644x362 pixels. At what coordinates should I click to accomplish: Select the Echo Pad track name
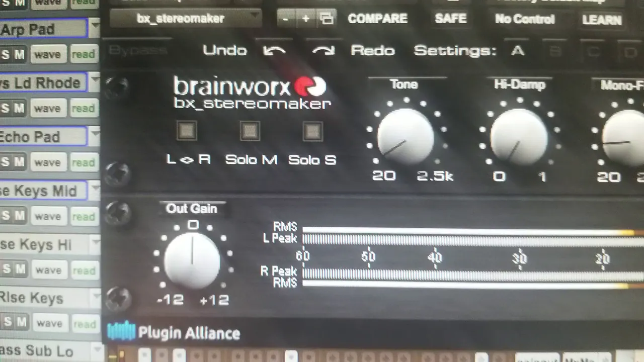[43, 136]
